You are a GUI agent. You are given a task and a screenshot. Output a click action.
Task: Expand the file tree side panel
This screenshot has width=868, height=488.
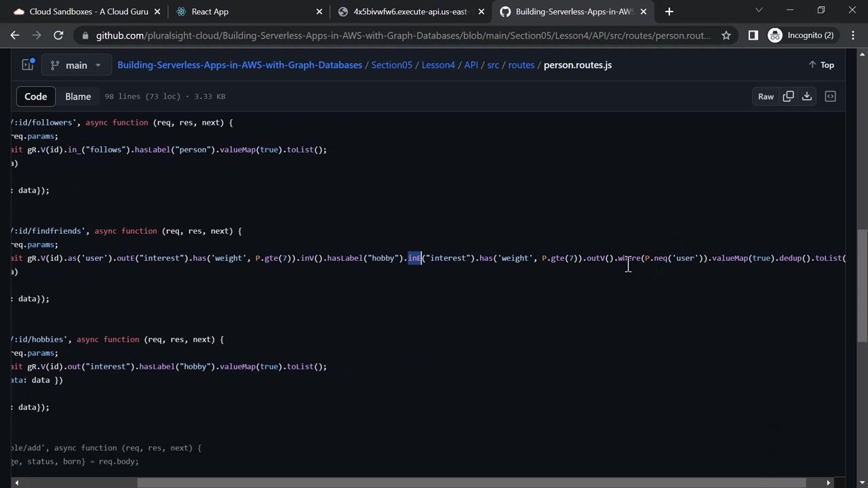coord(28,65)
